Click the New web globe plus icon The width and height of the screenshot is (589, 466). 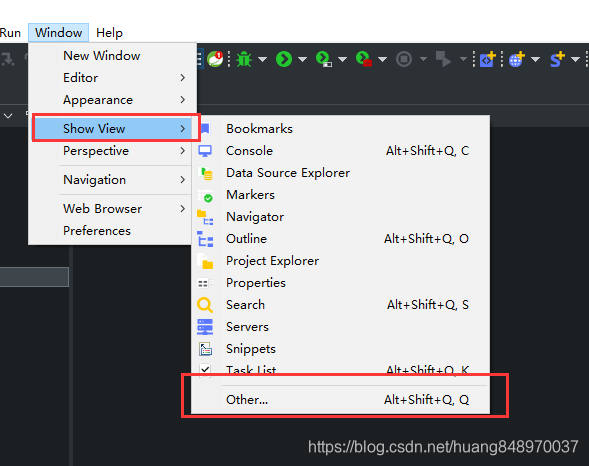pos(517,59)
